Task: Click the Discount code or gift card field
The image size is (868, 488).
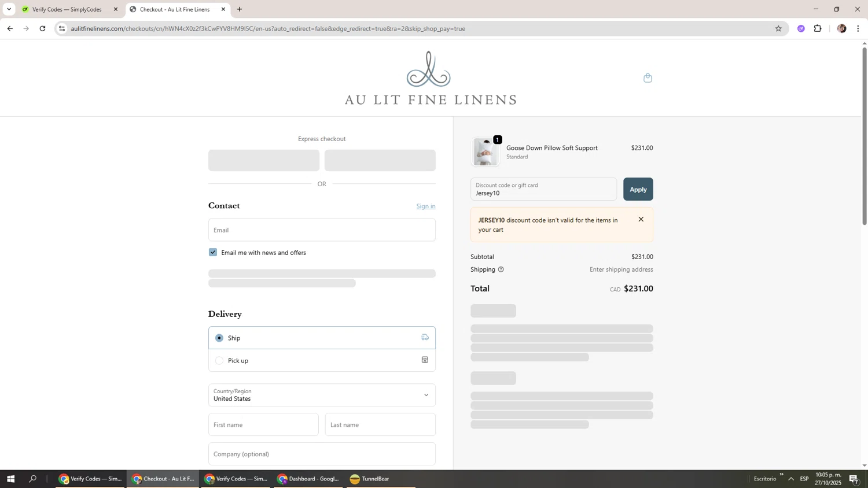Action: (543, 189)
